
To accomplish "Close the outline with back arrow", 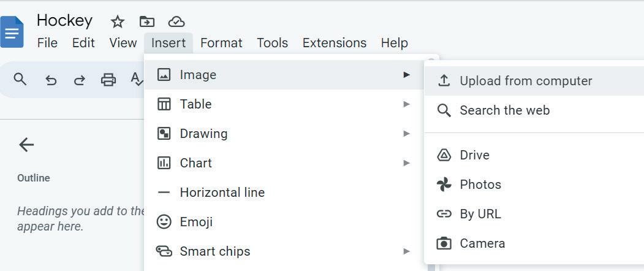I will [26, 145].
